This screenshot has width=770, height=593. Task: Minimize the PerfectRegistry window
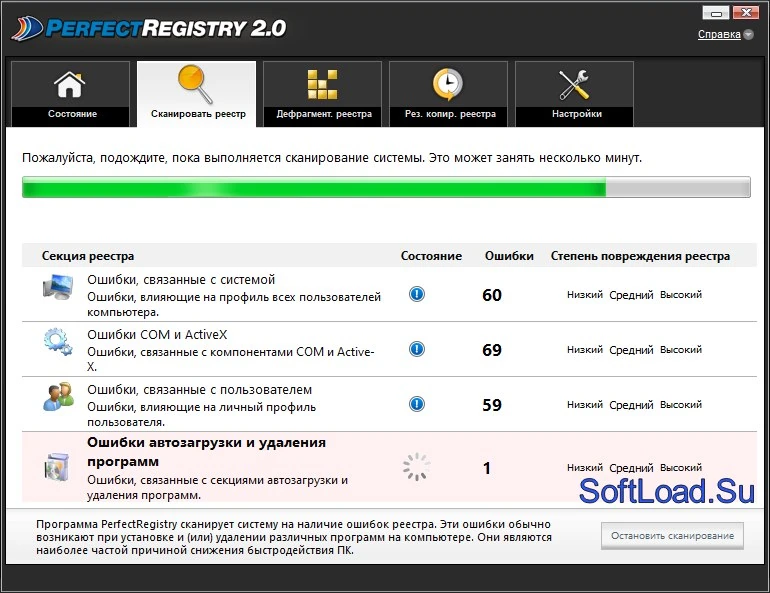(x=716, y=12)
